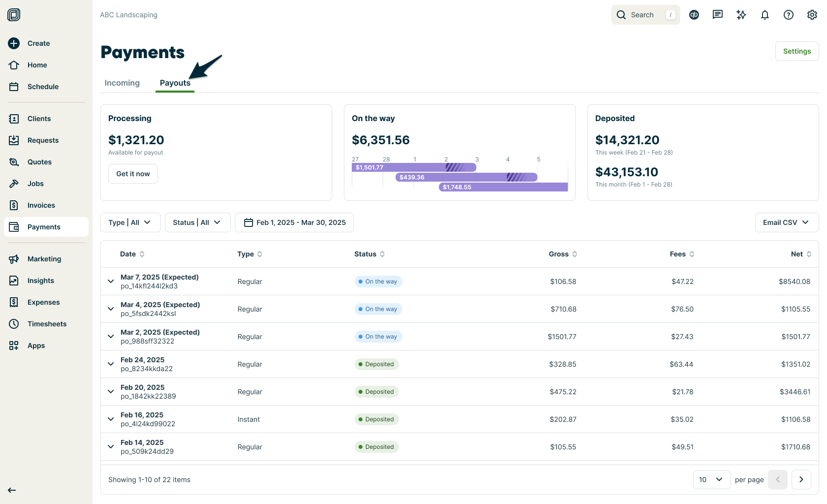Open the help question mark icon
The image size is (827, 504).
point(788,15)
